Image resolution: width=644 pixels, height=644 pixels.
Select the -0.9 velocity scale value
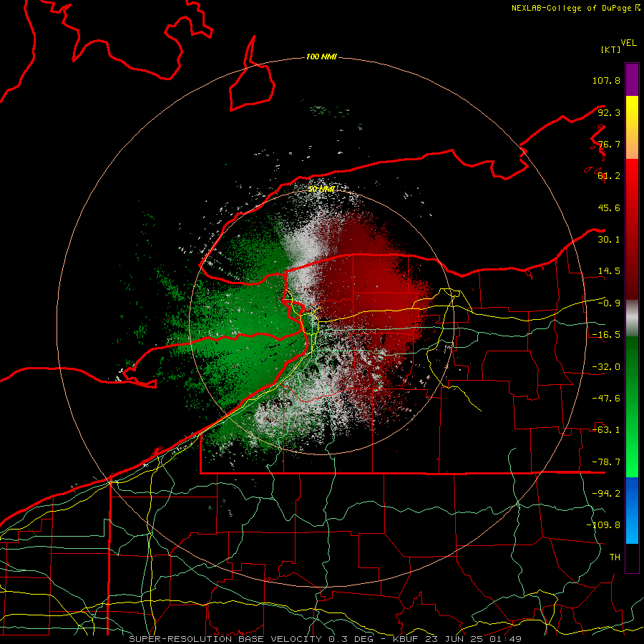tap(609, 303)
